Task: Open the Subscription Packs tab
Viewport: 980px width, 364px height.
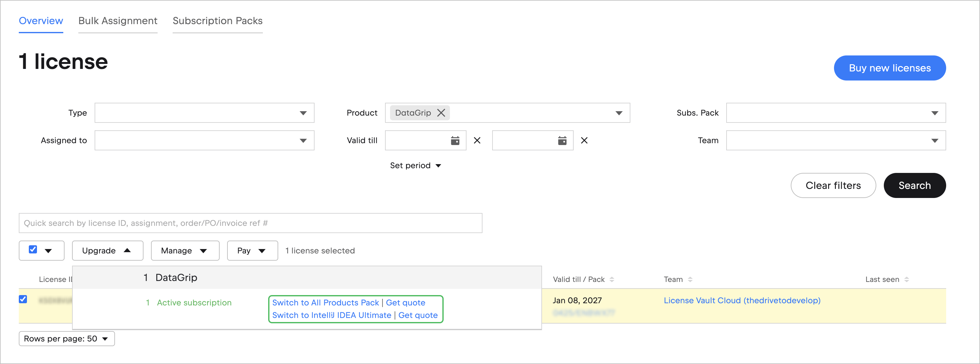Action: [x=218, y=21]
